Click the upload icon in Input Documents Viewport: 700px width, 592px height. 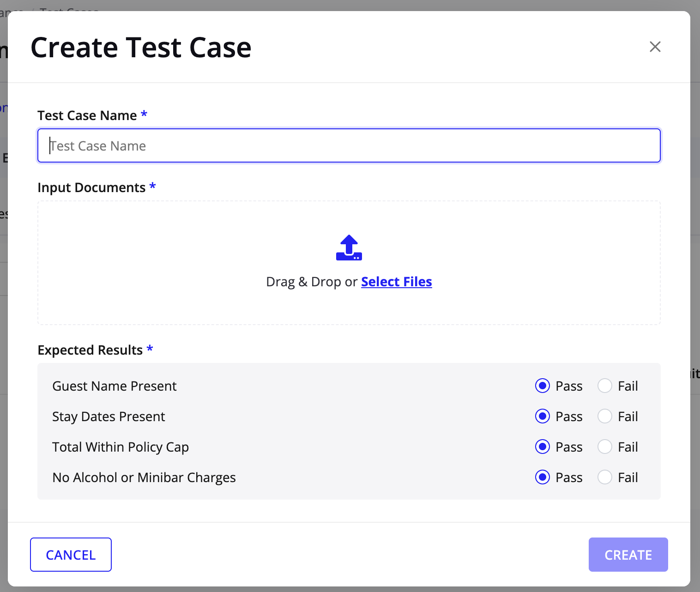click(349, 248)
